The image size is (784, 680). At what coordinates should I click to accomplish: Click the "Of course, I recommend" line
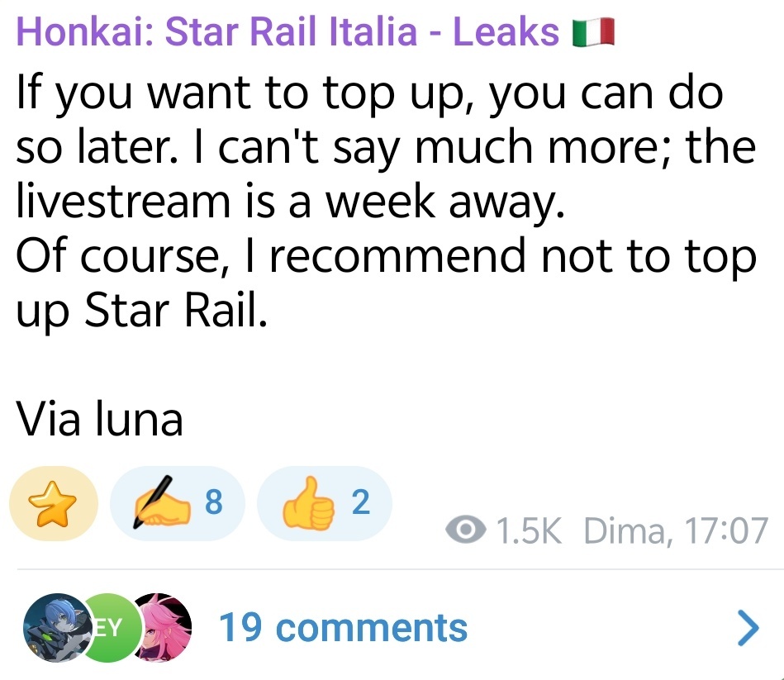coord(385,257)
